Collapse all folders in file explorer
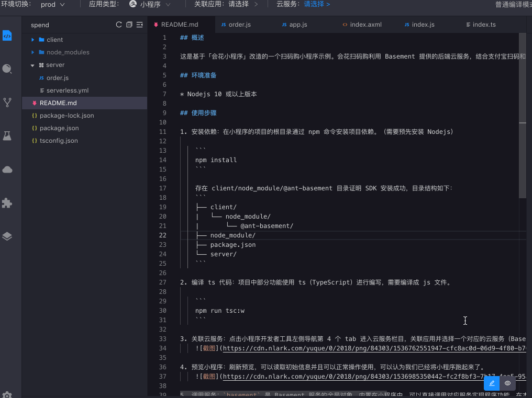Screen dimensions: 532x398 point(129,25)
